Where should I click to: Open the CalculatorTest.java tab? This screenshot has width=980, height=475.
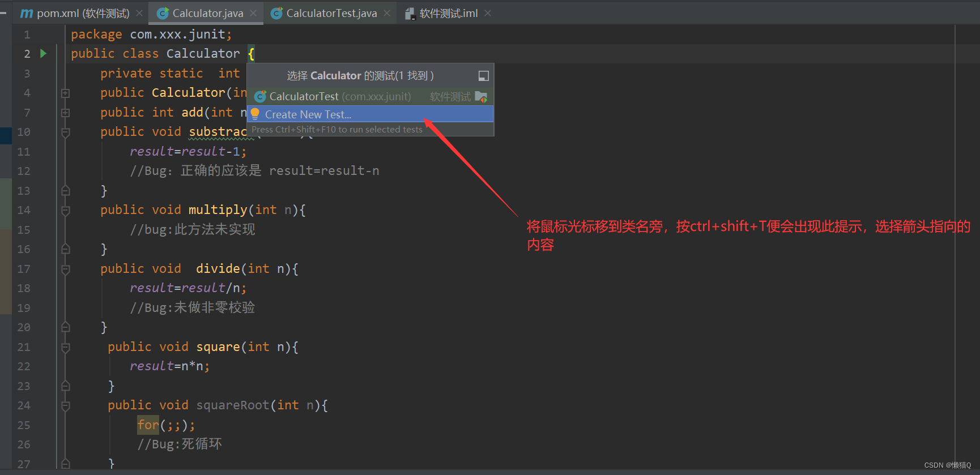coord(331,13)
